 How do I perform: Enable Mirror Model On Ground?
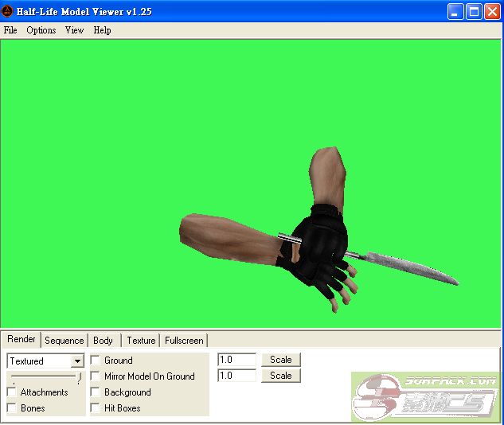click(96, 376)
